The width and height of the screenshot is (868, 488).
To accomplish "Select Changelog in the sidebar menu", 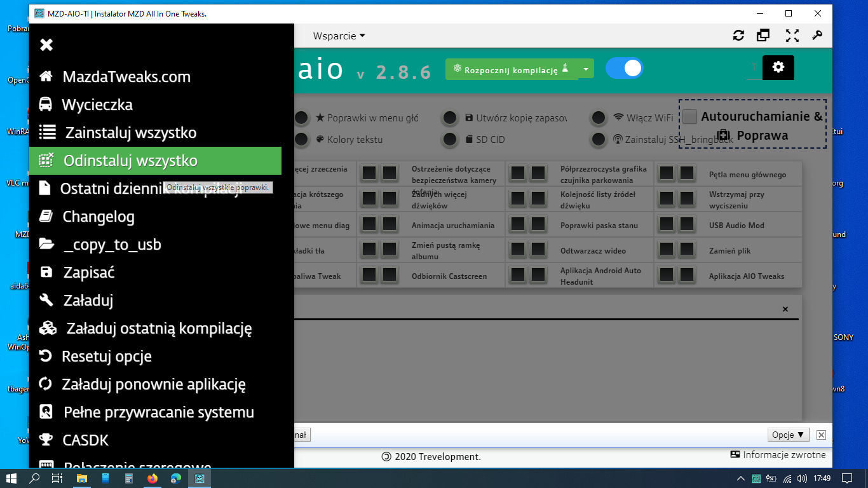I will [x=98, y=217].
